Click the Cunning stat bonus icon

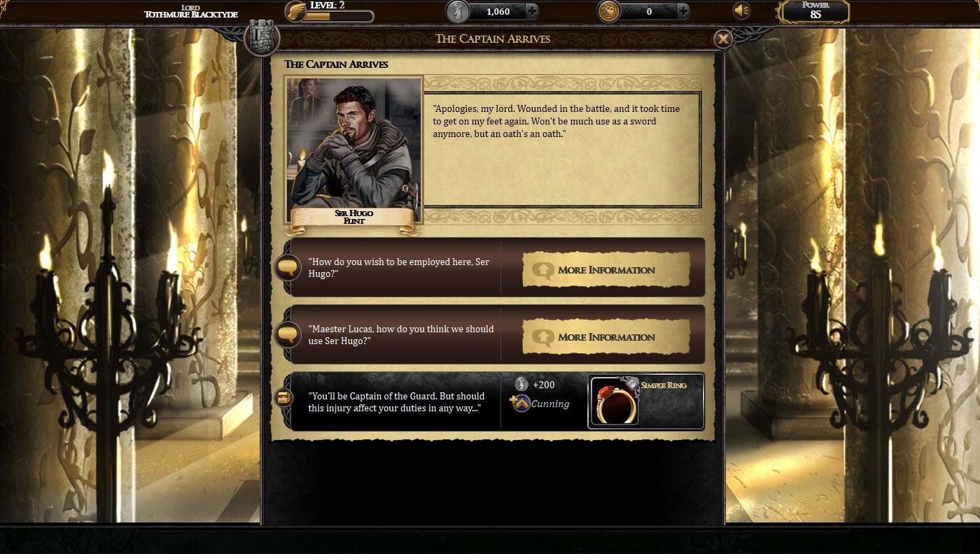(x=520, y=404)
